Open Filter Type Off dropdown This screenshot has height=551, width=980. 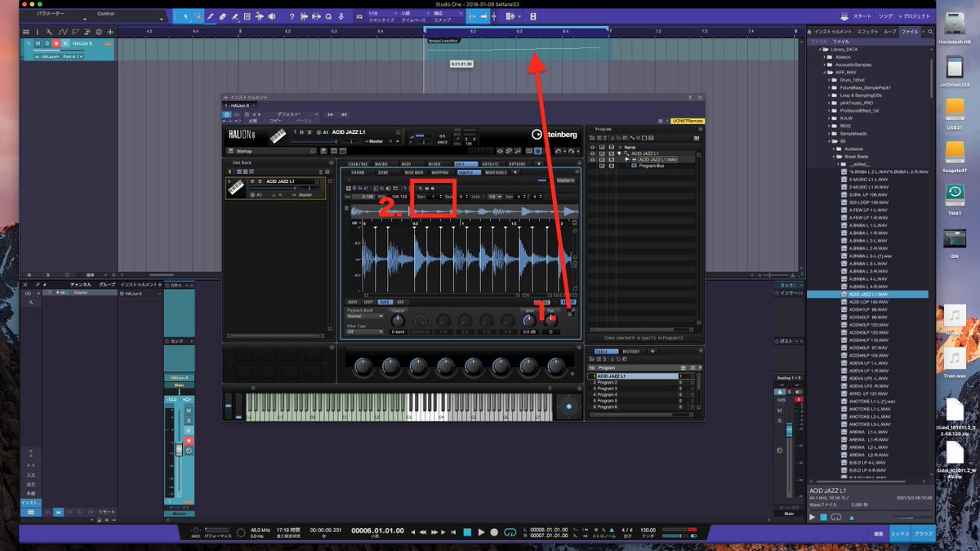364,331
